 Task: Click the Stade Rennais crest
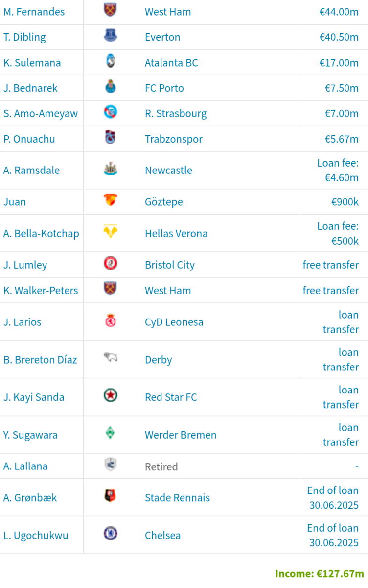click(x=111, y=496)
